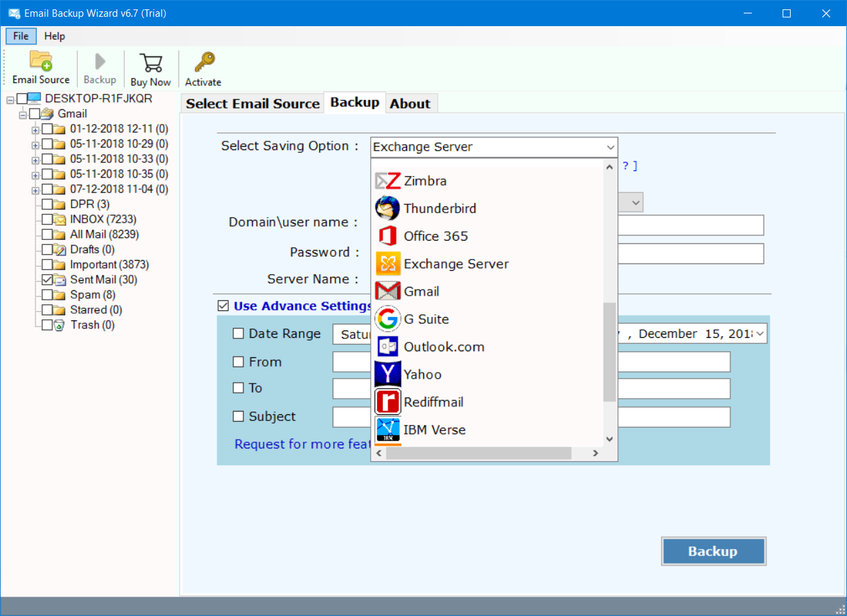Click the list's scroll down arrow
Screen dimensions: 847x616
pos(609,439)
